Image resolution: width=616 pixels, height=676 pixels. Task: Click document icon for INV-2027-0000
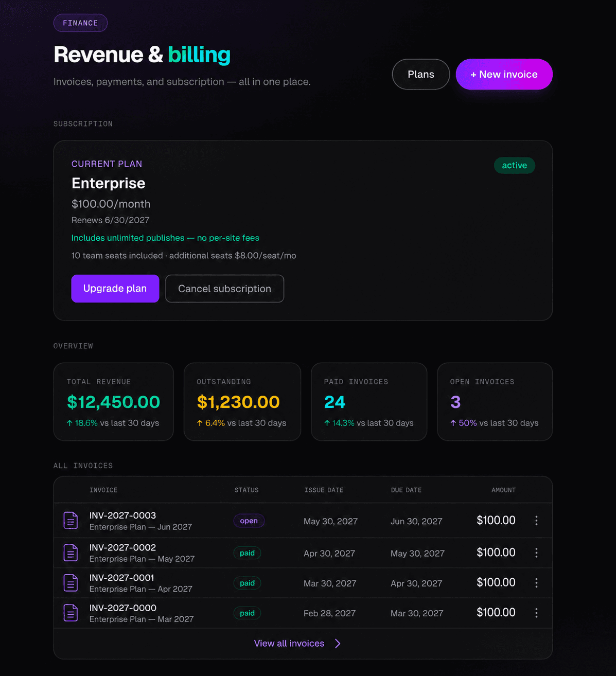(x=71, y=613)
